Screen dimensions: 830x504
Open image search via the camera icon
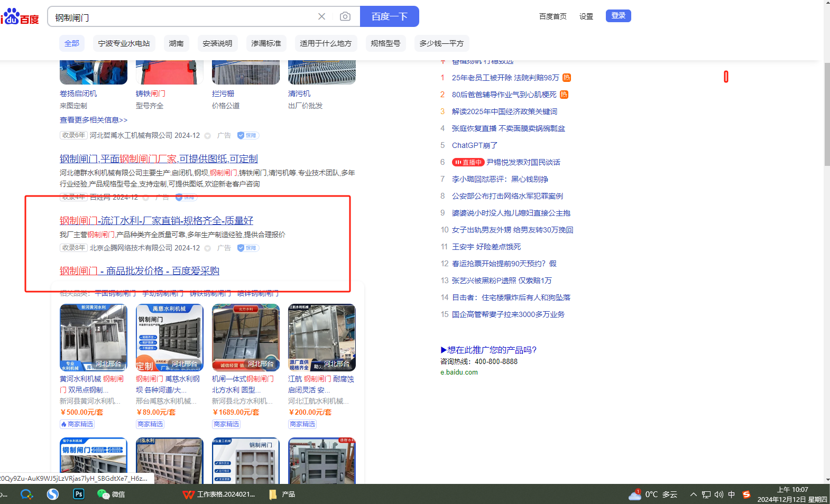345,16
